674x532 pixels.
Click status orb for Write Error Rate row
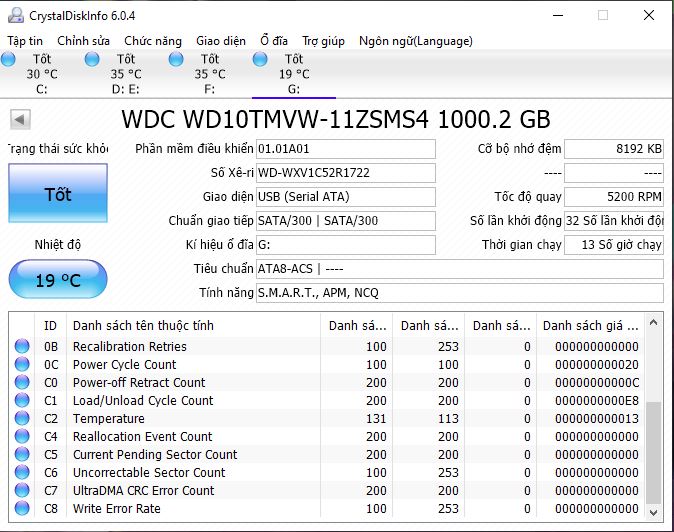(x=22, y=508)
